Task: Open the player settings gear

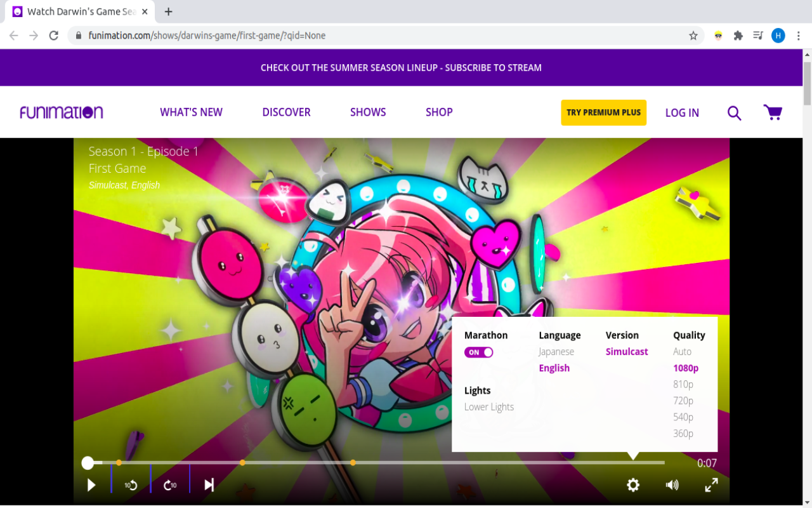Action: pos(633,485)
